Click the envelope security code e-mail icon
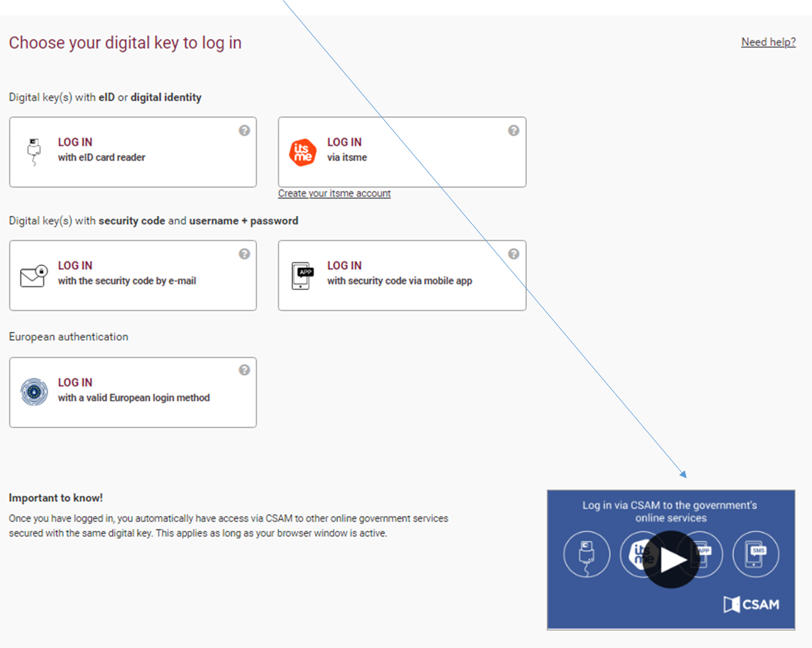Screen dimensions: 812x648 click(x=34, y=275)
